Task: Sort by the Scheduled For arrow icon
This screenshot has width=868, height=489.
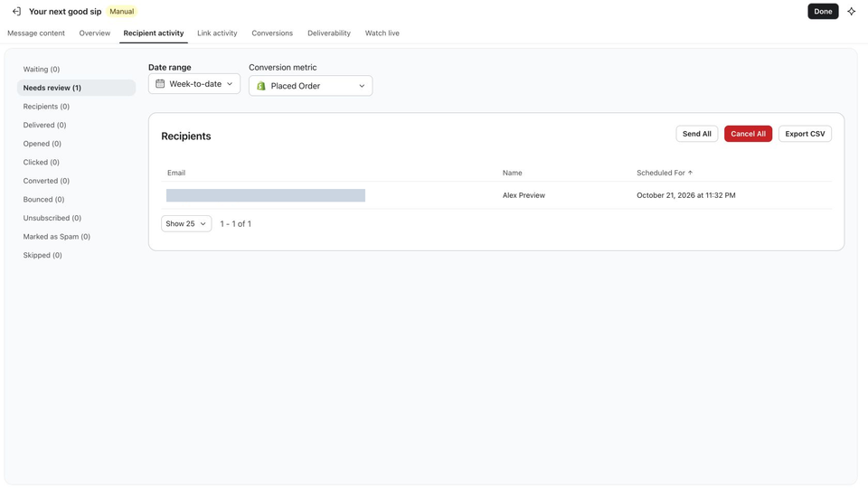Action: tap(690, 173)
